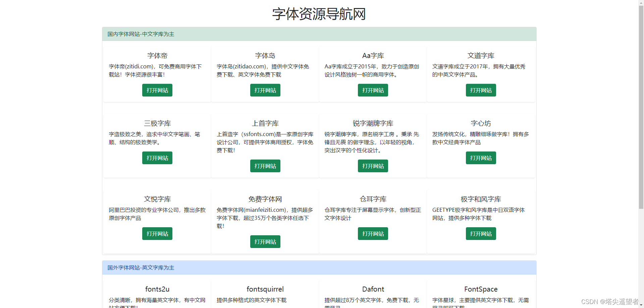The width and height of the screenshot is (644, 308).
Task: Open the 字体帝 website button
Action: [157, 90]
